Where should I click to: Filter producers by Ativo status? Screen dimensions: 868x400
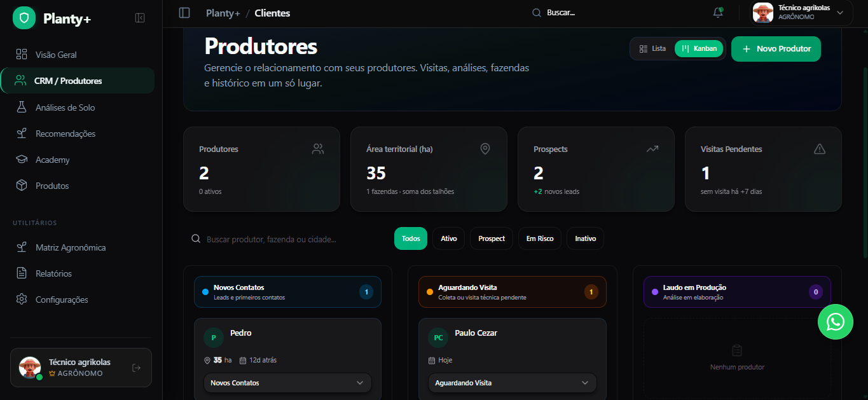tap(448, 238)
